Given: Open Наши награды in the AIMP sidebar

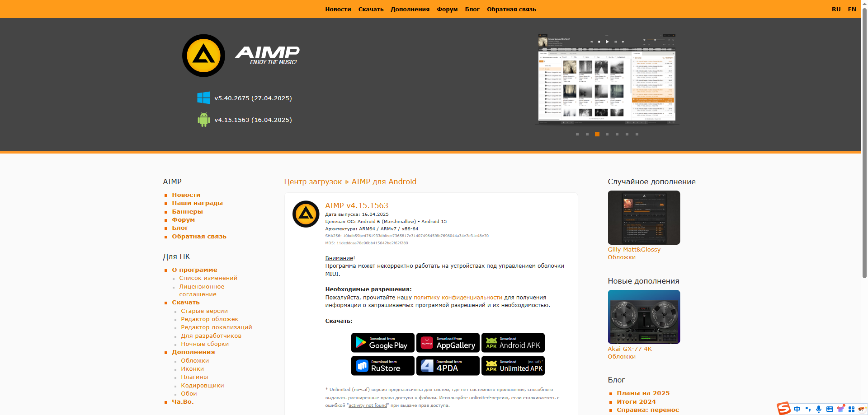Looking at the screenshot, I should tap(197, 203).
